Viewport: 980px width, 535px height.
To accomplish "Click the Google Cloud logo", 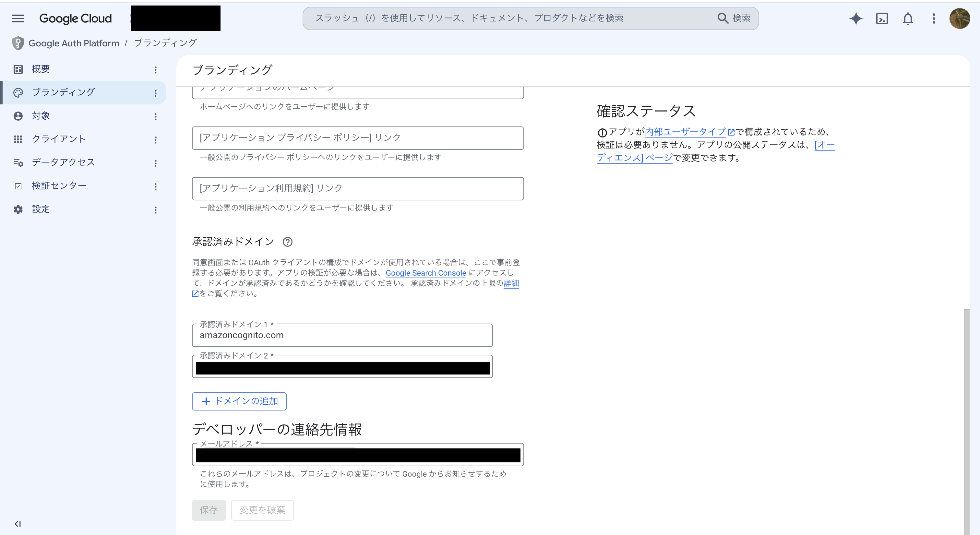I will pyautogui.click(x=75, y=18).
